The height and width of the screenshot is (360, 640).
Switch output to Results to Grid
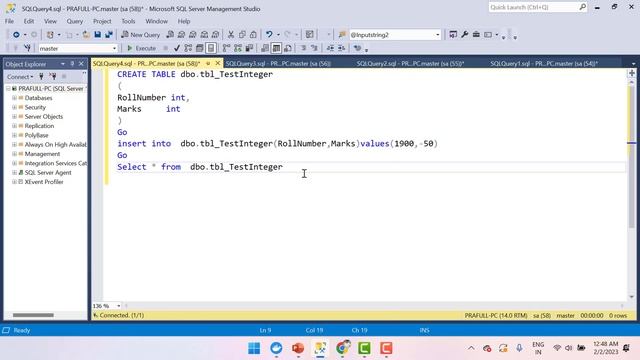tap(276, 48)
